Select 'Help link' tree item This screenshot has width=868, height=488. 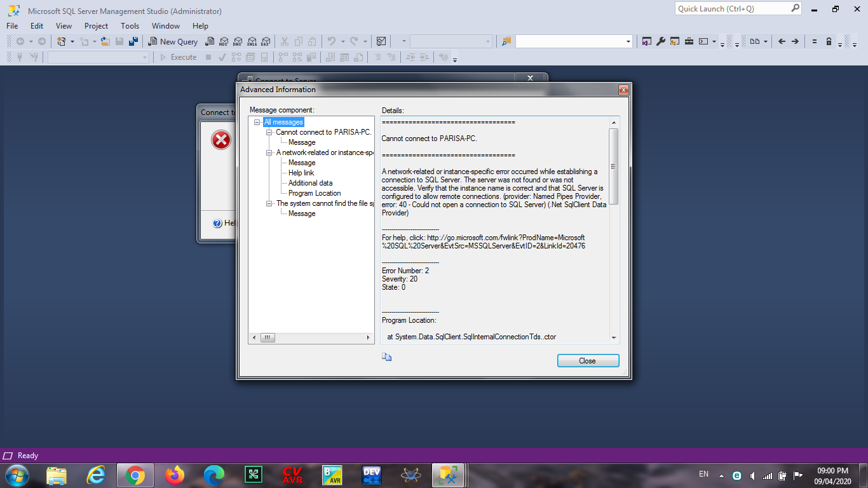301,173
